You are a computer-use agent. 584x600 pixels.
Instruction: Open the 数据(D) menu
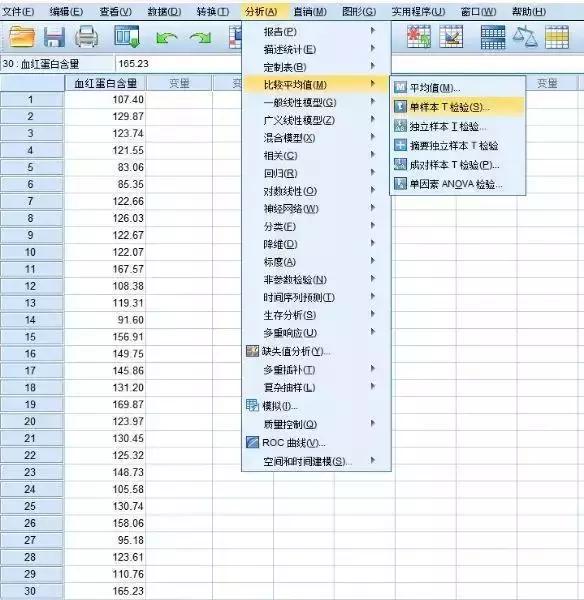(165, 11)
